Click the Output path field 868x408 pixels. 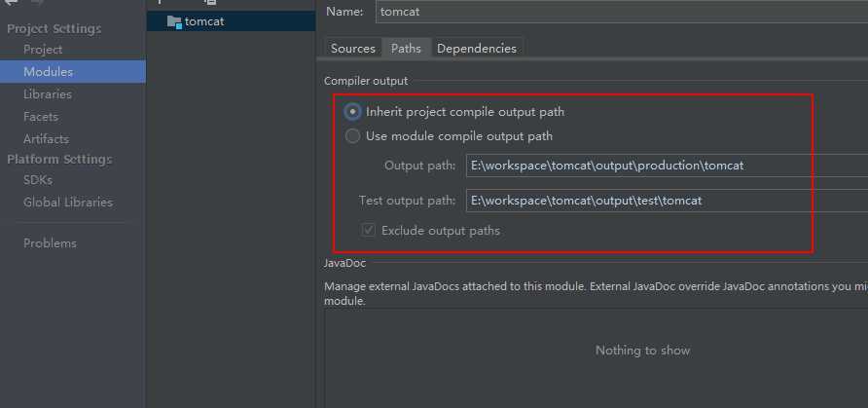pos(667,165)
